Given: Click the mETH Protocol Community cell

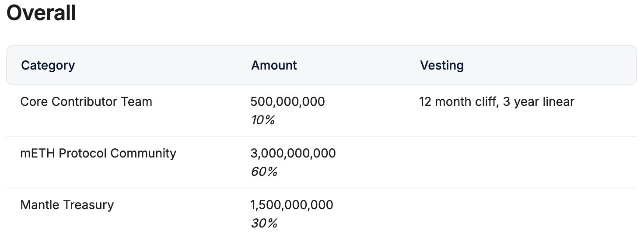Looking at the screenshot, I should tap(98, 154).
